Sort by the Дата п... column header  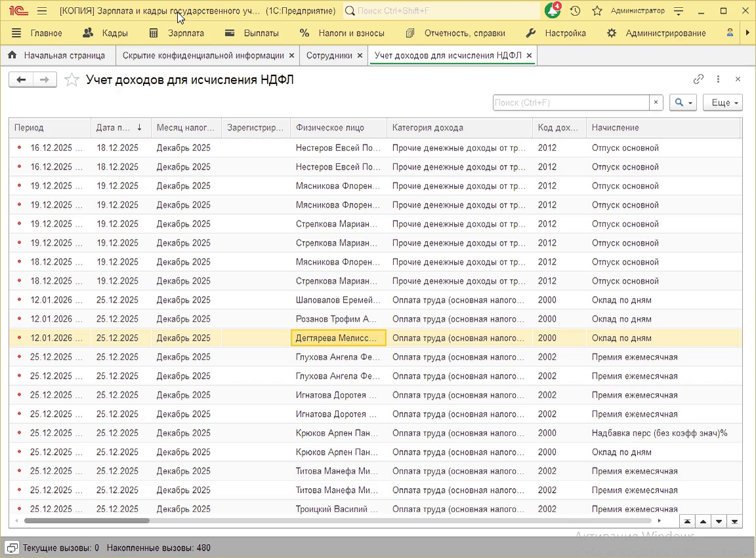click(x=121, y=128)
